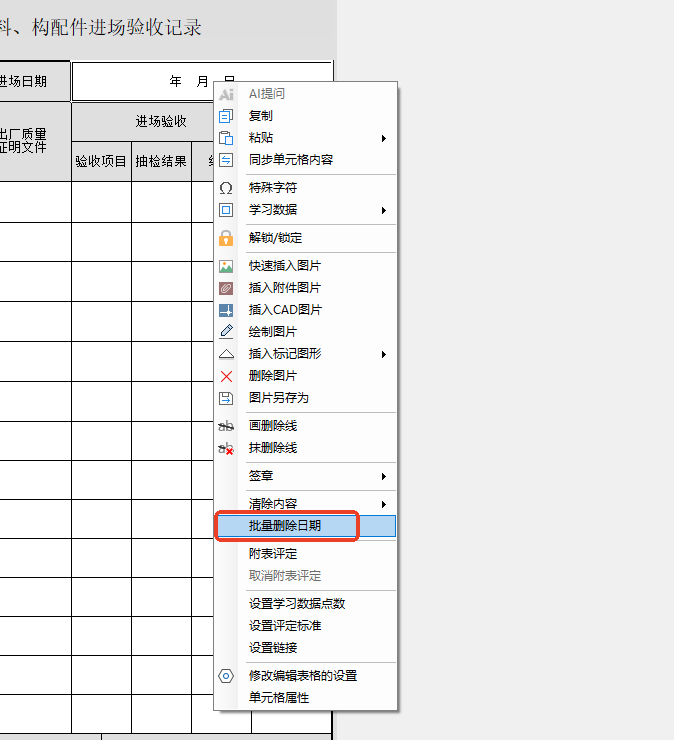674x740 pixels.
Task: Expand the 清除内容 submenu arrow
Action: point(384,504)
